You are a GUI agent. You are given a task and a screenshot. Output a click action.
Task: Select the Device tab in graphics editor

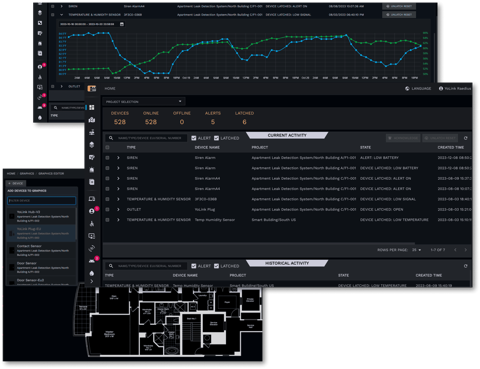(x=16, y=183)
